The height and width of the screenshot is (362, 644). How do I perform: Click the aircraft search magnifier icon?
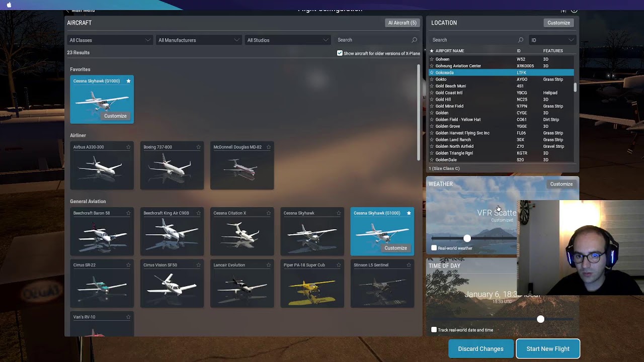[x=415, y=40]
